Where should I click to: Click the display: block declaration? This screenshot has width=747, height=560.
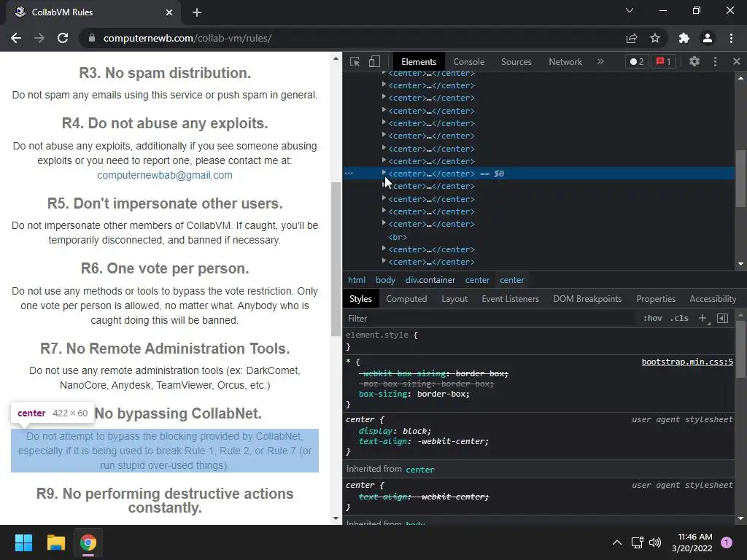(395, 431)
